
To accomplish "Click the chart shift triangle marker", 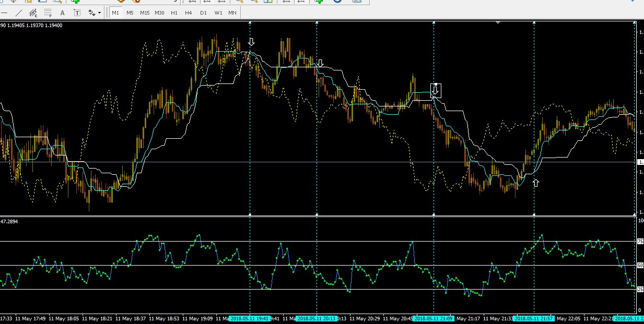I will click(498, 22).
